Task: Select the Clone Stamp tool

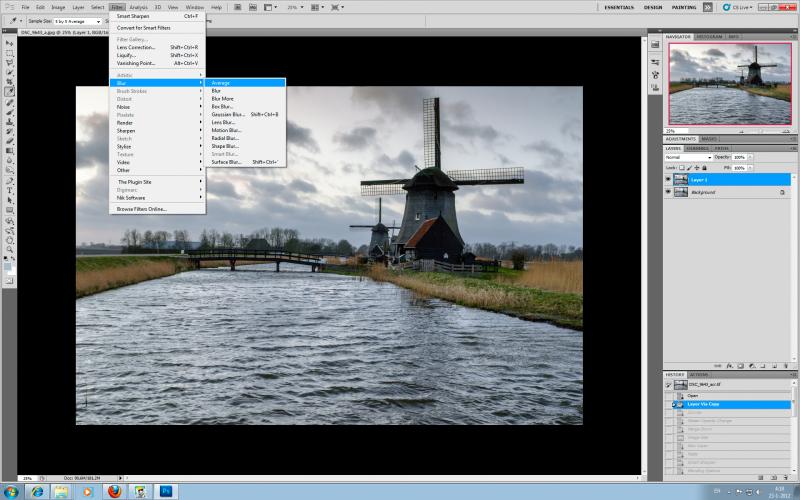Action: click(x=9, y=122)
